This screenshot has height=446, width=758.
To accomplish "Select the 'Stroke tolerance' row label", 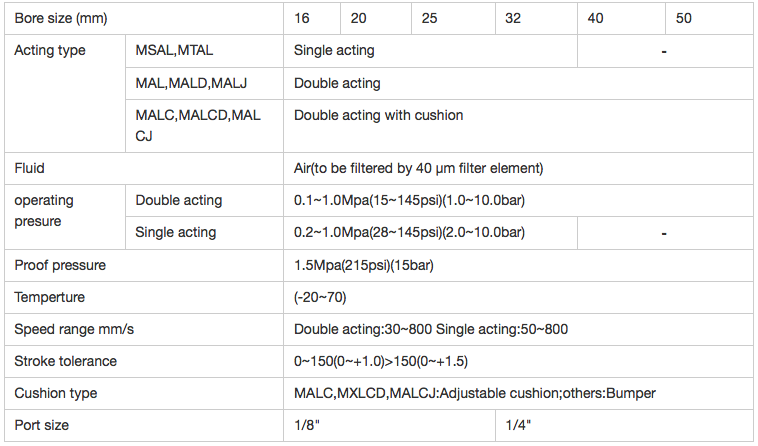I will (x=65, y=361).
